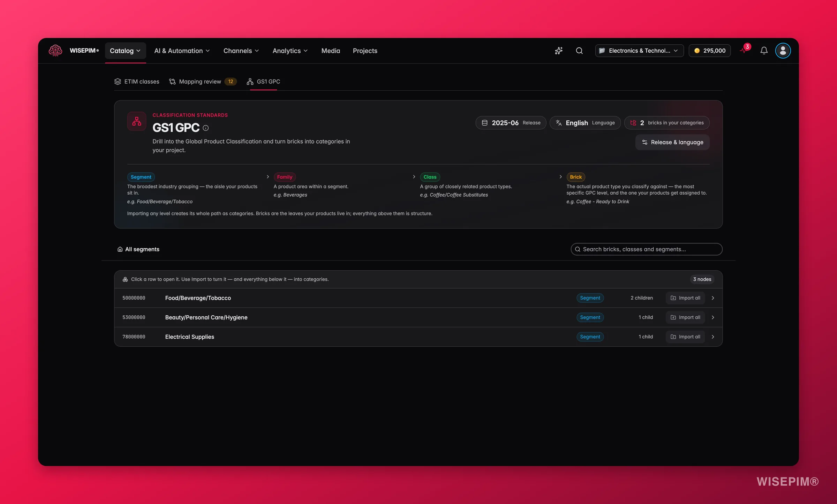The height and width of the screenshot is (504, 837).
Task: Click the 12 badge on Mapping review
Action: (231, 82)
